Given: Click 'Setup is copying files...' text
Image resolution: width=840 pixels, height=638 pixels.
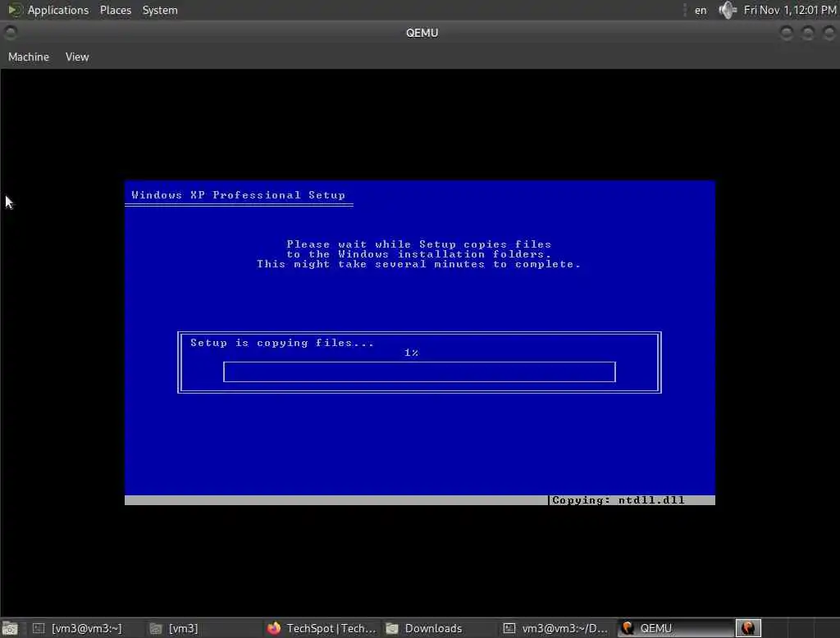Looking at the screenshot, I should [x=282, y=343].
